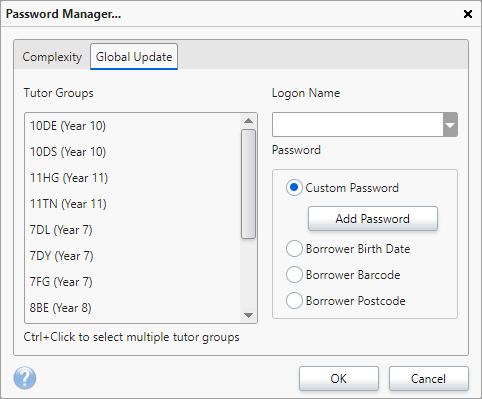
Task: Click the tutor list scroll-up arrow
Action: click(248, 121)
